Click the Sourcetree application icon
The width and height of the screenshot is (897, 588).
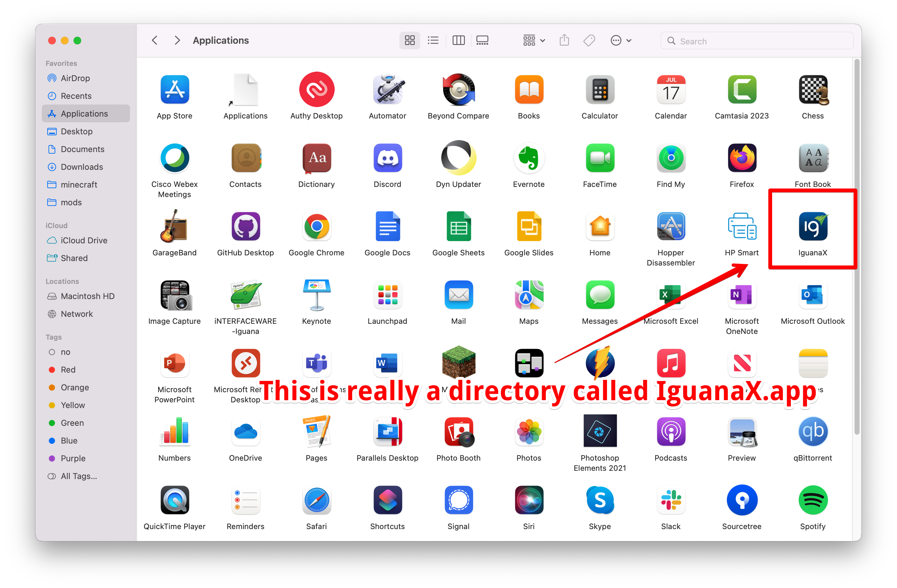tap(741, 500)
